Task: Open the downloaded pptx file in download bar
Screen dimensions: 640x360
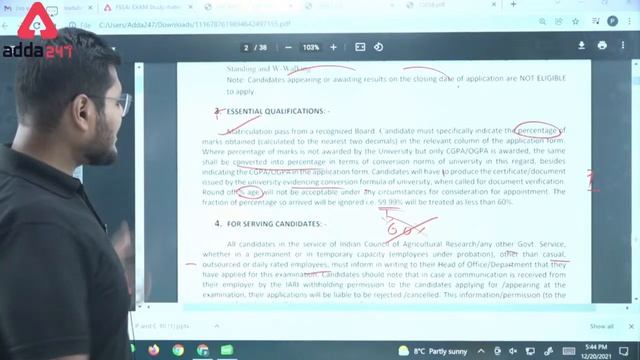Action: (x=163, y=326)
